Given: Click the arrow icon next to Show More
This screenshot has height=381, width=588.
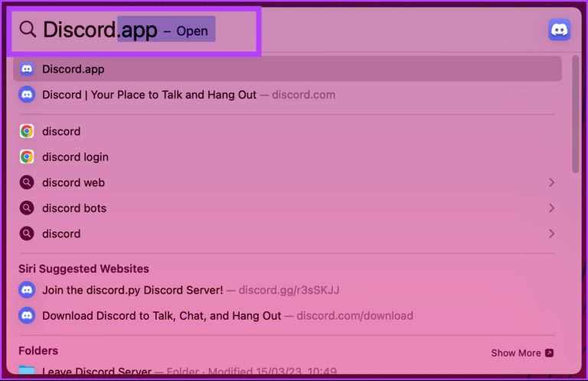Looking at the screenshot, I should (x=549, y=353).
